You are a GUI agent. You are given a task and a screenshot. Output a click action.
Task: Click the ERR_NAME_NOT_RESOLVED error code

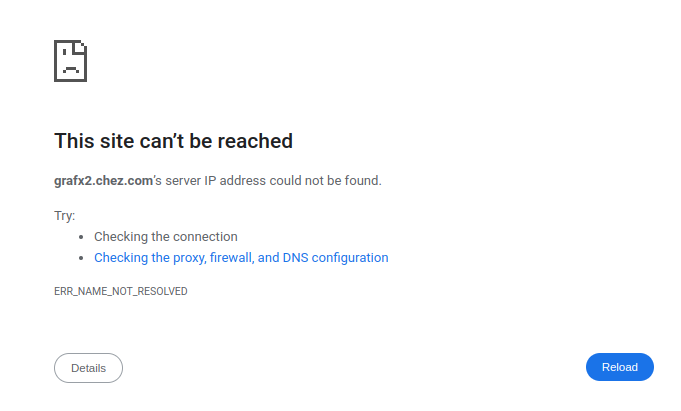tap(121, 292)
